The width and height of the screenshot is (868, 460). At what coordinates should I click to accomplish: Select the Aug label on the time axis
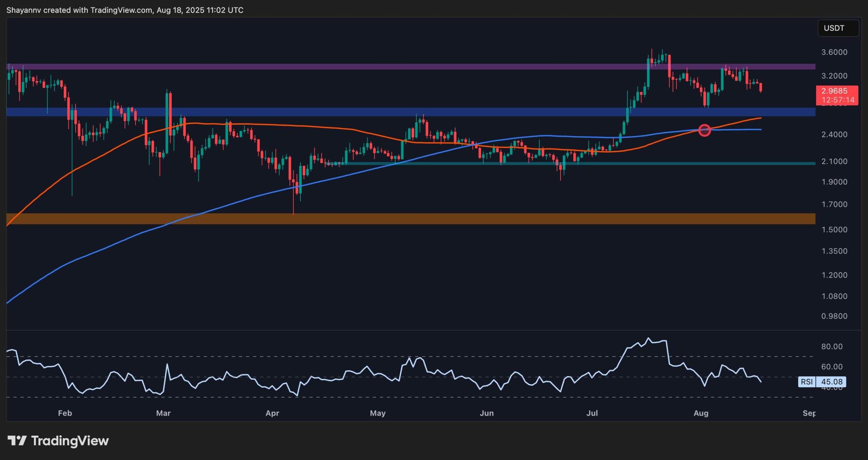(702, 414)
